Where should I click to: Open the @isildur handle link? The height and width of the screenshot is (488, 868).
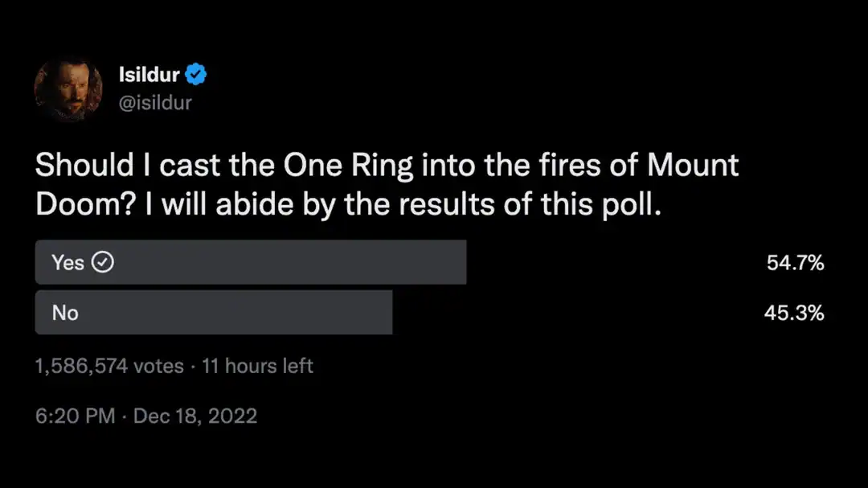pyautogui.click(x=155, y=102)
